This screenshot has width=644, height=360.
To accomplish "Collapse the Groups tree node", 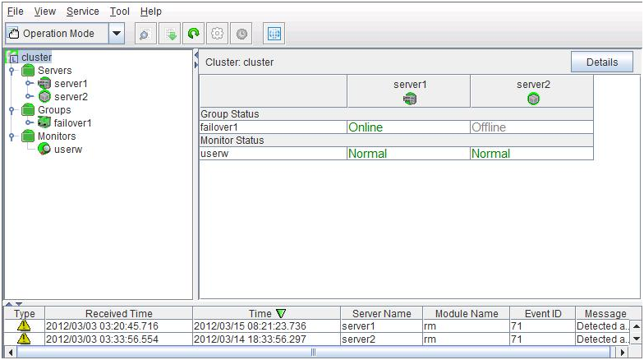I will click(11, 110).
